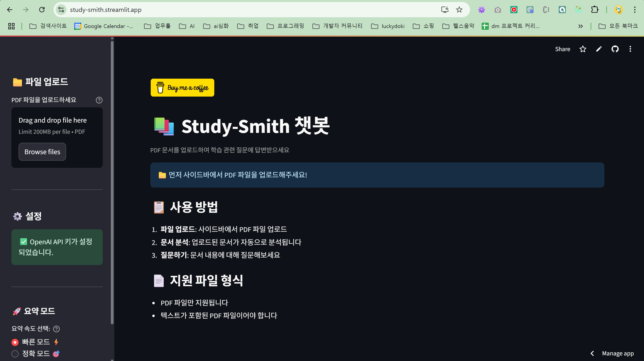The height and width of the screenshot is (361, 644).
Task: Click the 설정 sidebar heading
Action: click(27, 216)
